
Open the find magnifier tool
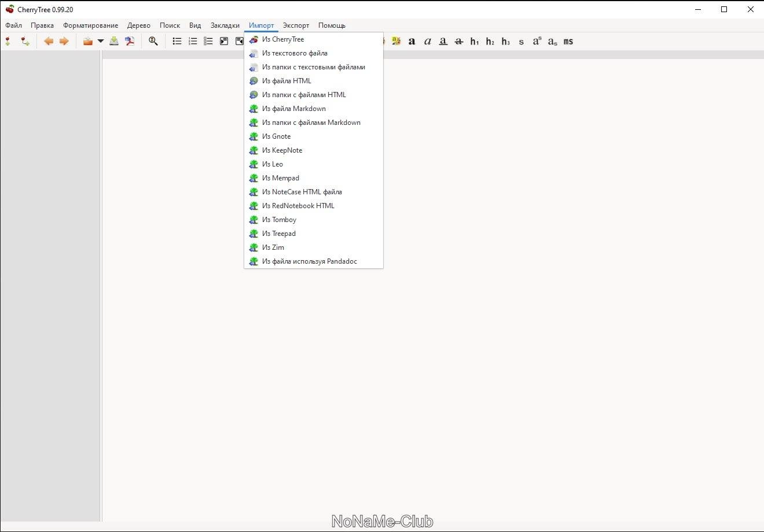pos(153,41)
